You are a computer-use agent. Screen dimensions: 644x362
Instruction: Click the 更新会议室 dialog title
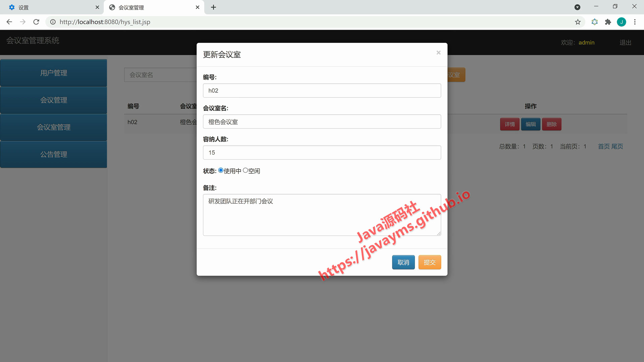222,55
